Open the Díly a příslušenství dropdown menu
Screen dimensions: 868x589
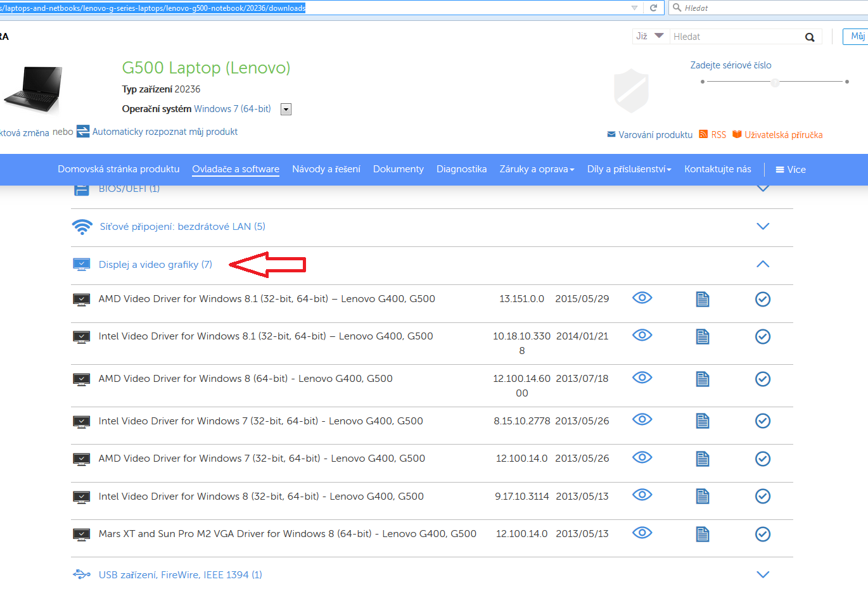click(629, 169)
